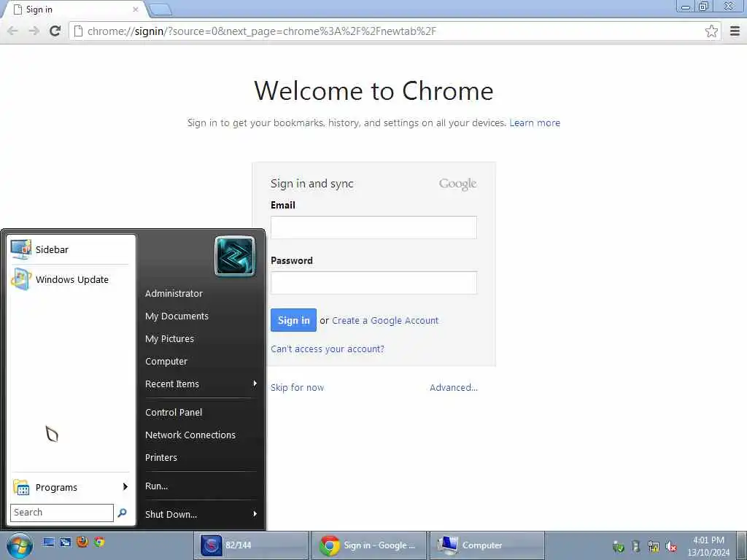Reload the Chrome page
The image size is (747, 560).
pos(55,31)
